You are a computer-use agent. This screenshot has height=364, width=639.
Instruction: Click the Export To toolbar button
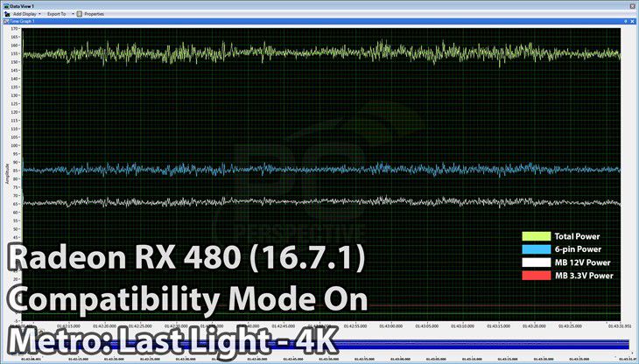pos(56,14)
